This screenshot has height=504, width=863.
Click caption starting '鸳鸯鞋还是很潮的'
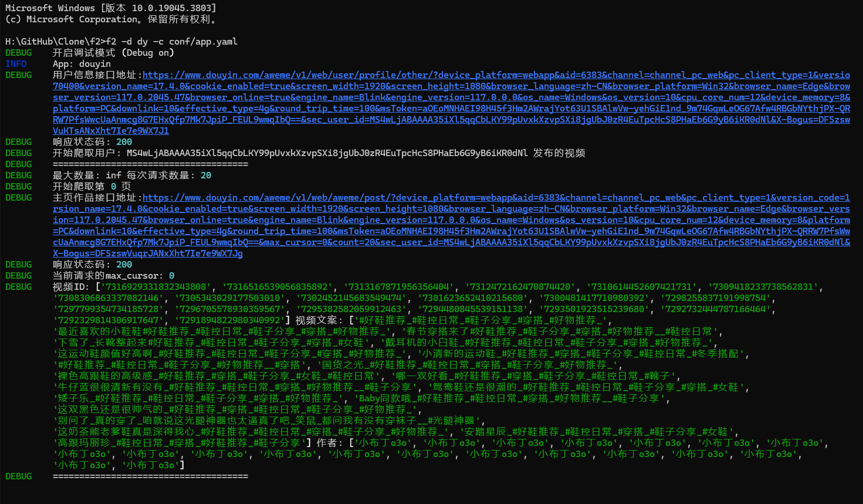pyautogui.click(x=587, y=387)
